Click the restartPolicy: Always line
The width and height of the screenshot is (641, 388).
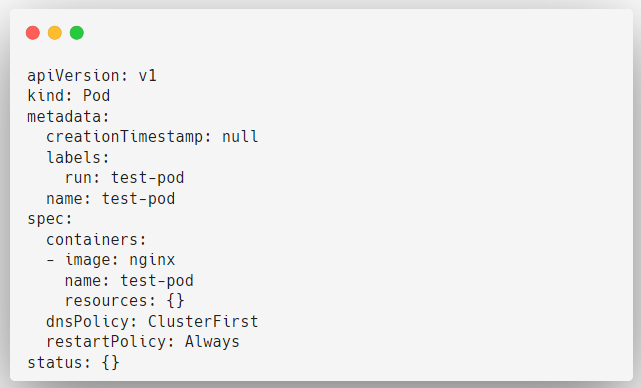pyautogui.click(x=143, y=342)
